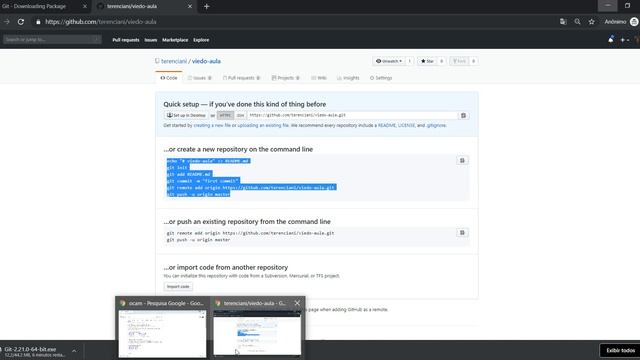Open Explore in the top navigation
Viewport: 640px width, 360px height.
pos(201,40)
